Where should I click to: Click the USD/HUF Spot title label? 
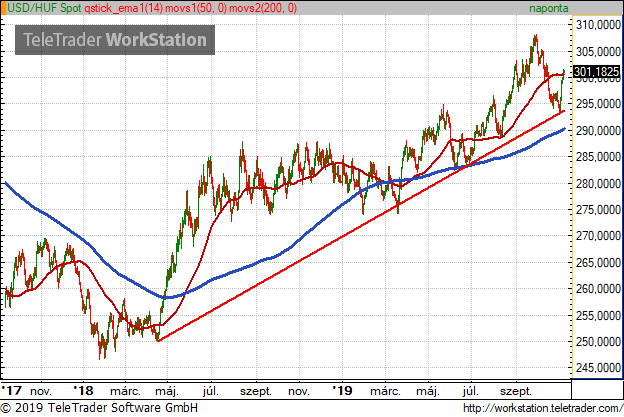[44, 8]
